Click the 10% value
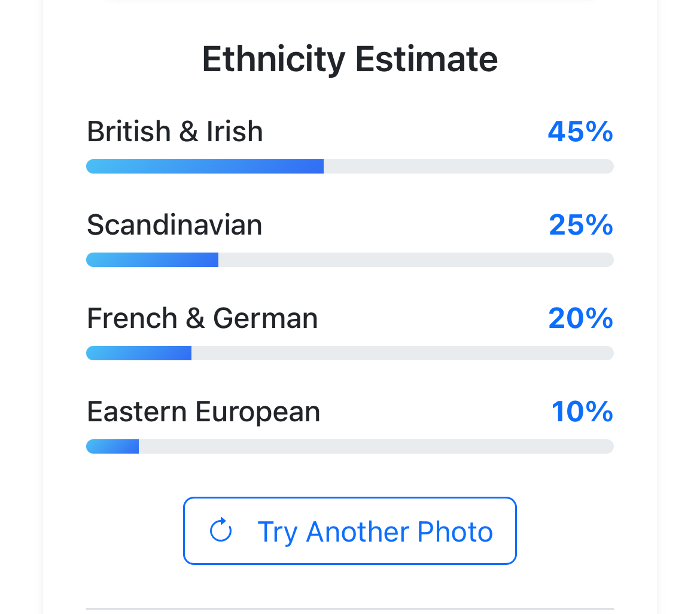The image size is (700, 614). (x=582, y=411)
